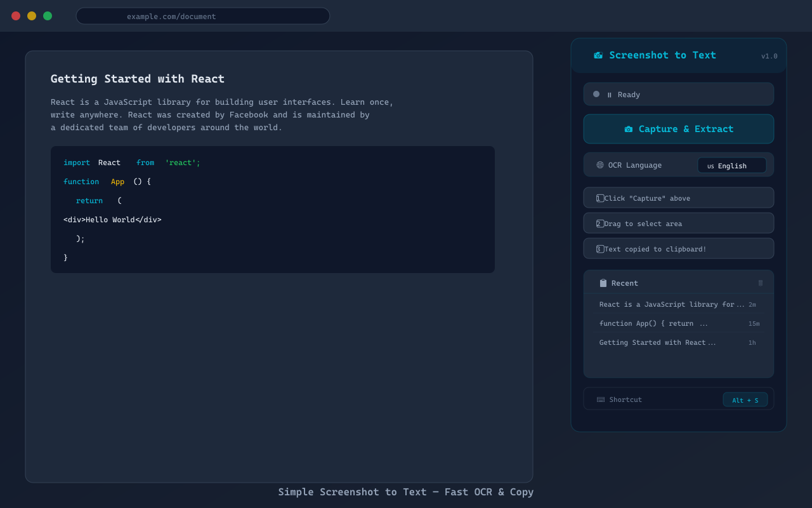
Task: Click the Alt + S shortcut badge
Action: pos(745,399)
